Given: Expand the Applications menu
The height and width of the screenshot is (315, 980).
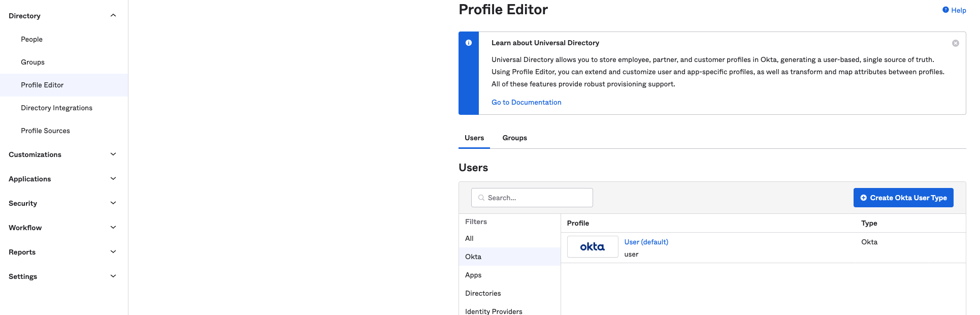Looking at the screenshot, I should 113,179.
